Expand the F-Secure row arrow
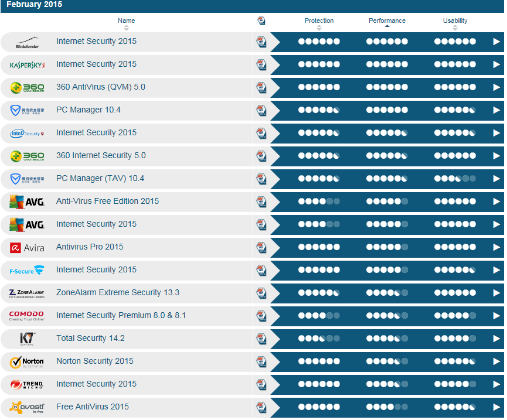The image size is (507, 420). (496, 270)
